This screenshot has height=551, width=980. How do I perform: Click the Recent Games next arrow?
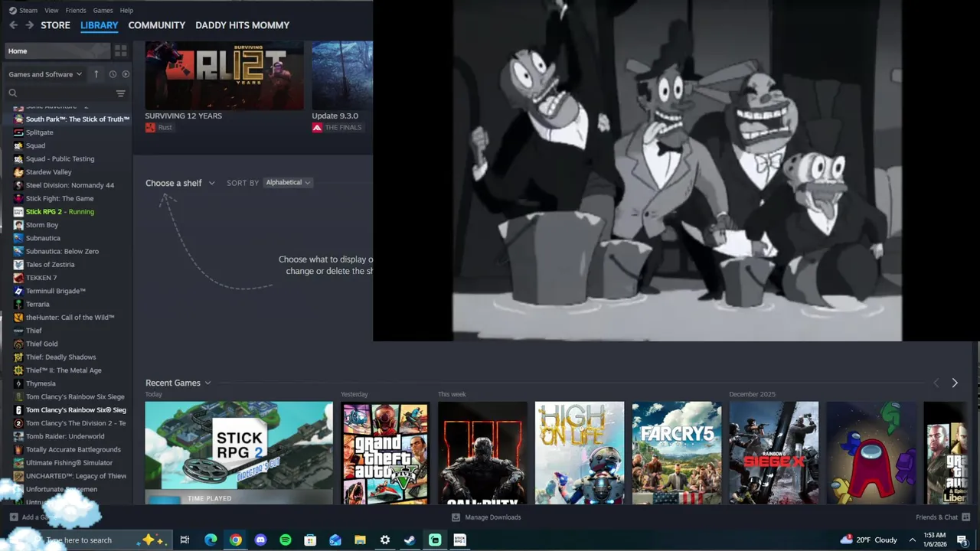pyautogui.click(x=955, y=383)
